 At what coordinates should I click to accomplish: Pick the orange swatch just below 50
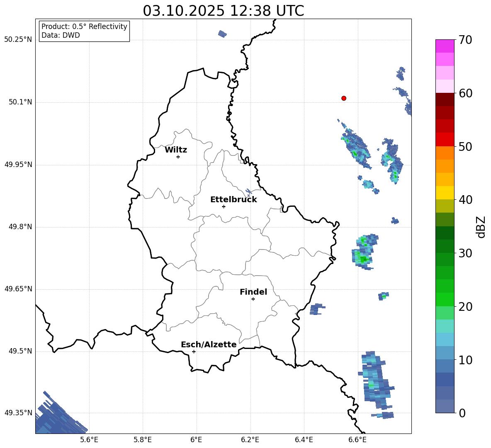(x=445, y=153)
